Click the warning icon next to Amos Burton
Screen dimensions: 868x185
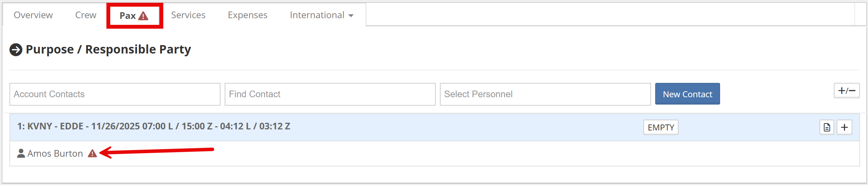tap(92, 154)
